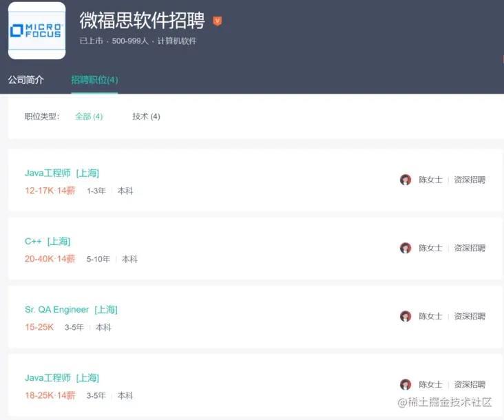Click the 15-25K salary on QA listing
The image size is (504, 420).
pyautogui.click(x=39, y=327)
